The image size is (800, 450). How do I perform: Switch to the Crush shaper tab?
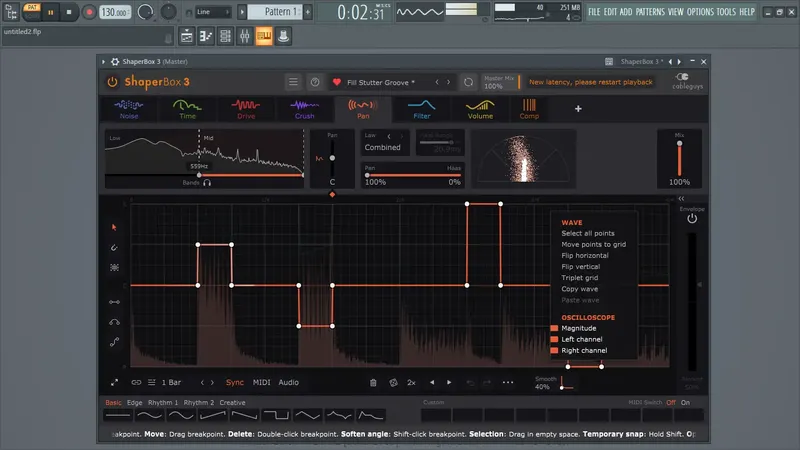click(305, 109)
